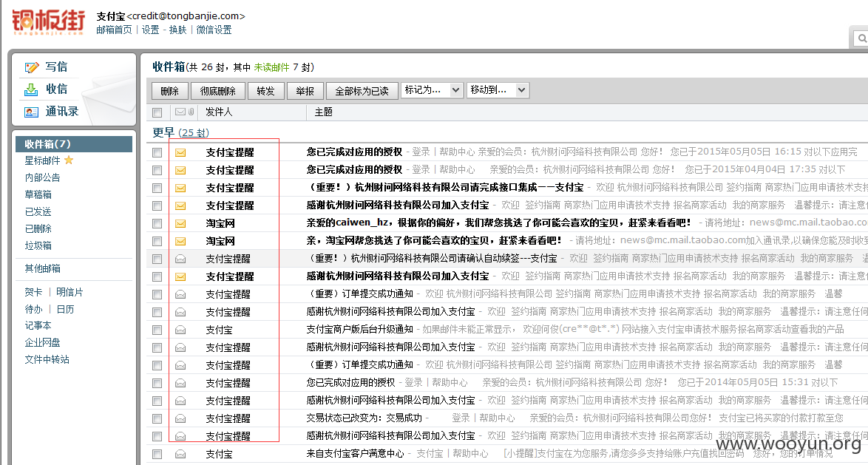Sort by the 主题 column header
The height and width of the screenshot is (465, 868).
[x=323, y=112]
